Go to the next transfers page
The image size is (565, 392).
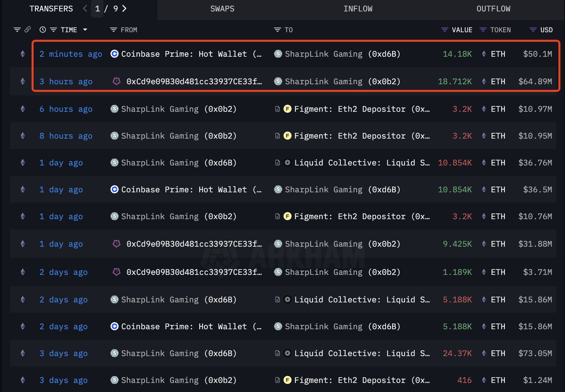click(x=124, y=9)
